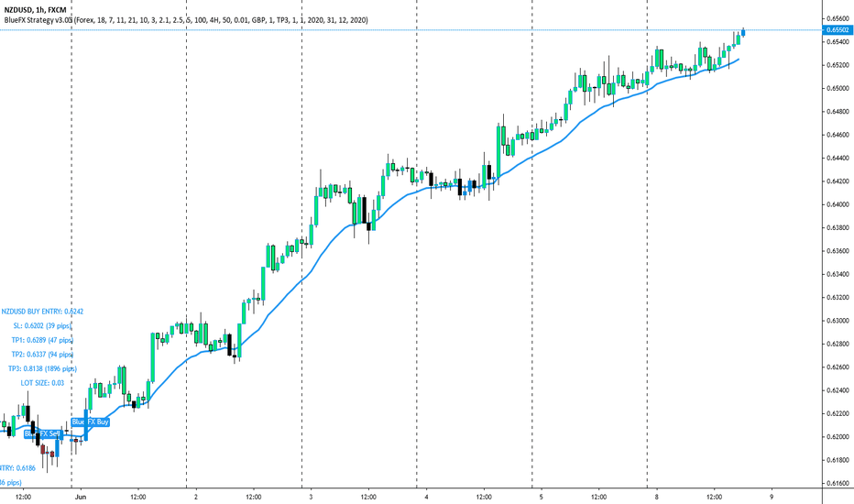Click the 0.64800 price axis label
854x504 pixels.
[x=838, y=112]
